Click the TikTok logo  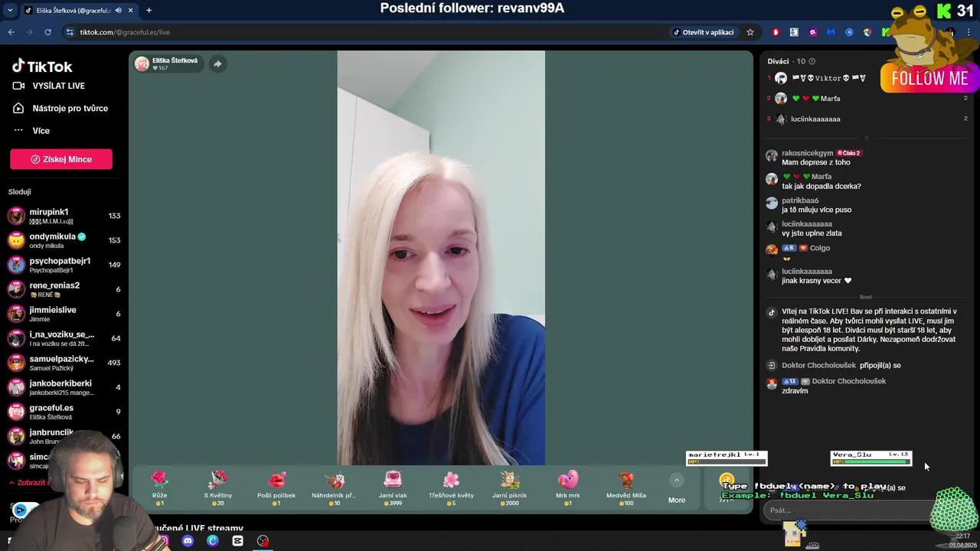point(42,67)
